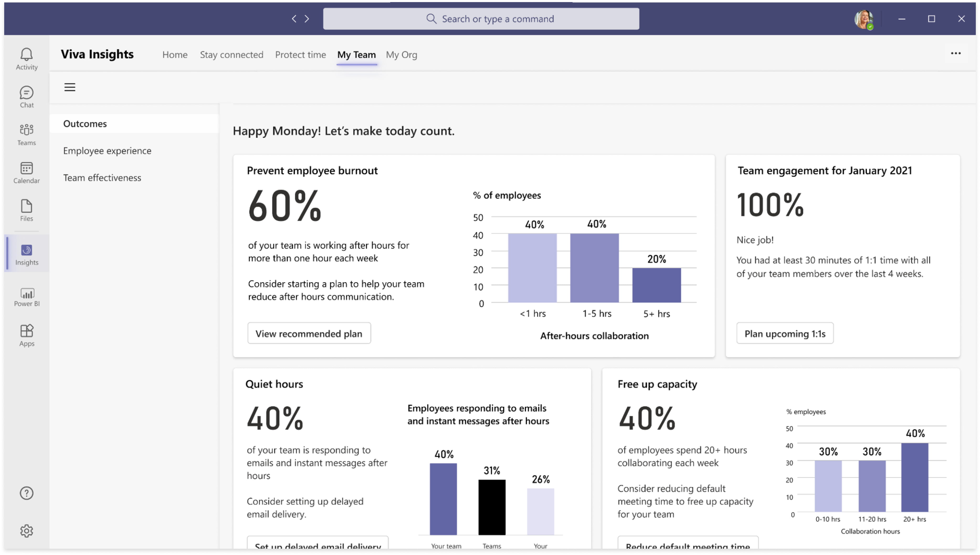
Task: Click Plan upcoming 1:1s button
Action: [x=784, y=333]
